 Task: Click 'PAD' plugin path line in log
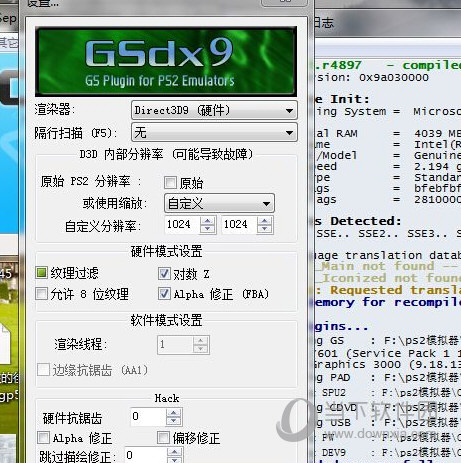(388, 378)
